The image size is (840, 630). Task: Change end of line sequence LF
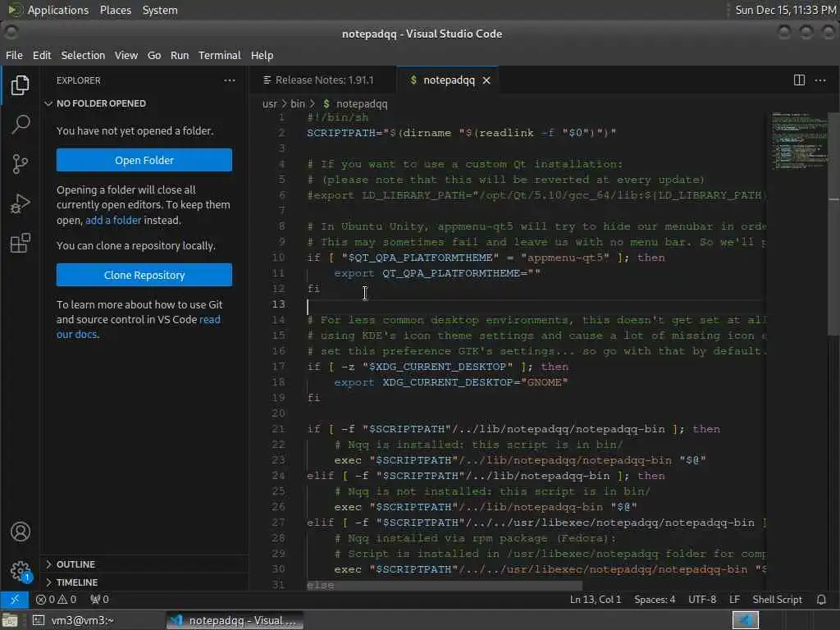(x=734, y=600)
